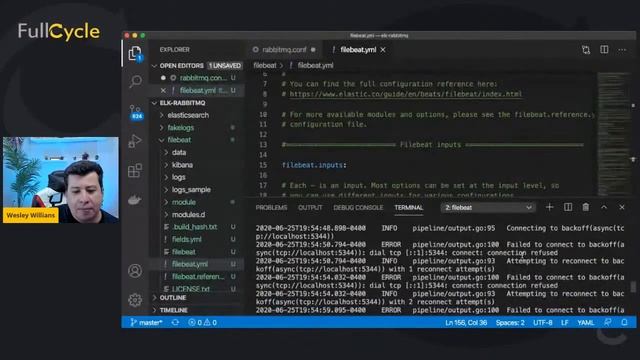Select the Terminal panel tab
The width and height of the screenshot is (640, 360).
[409, 208]
